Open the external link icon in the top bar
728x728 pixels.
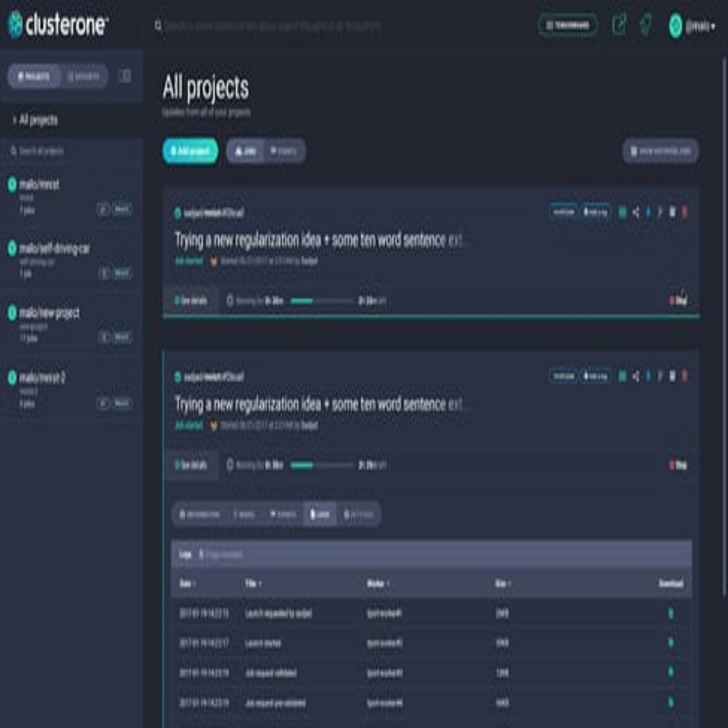point(619,24)
